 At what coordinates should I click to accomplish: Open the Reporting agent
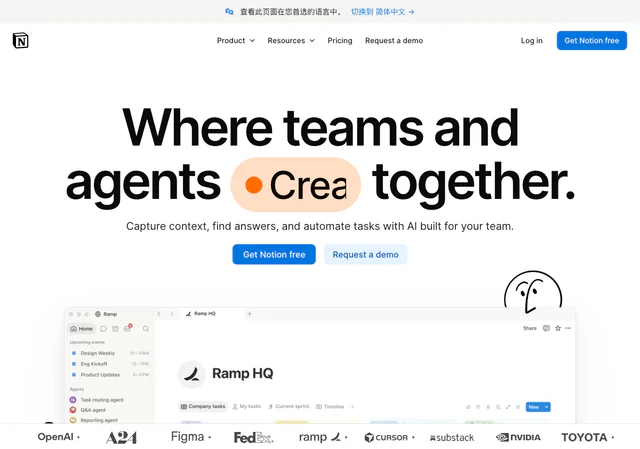94,420
